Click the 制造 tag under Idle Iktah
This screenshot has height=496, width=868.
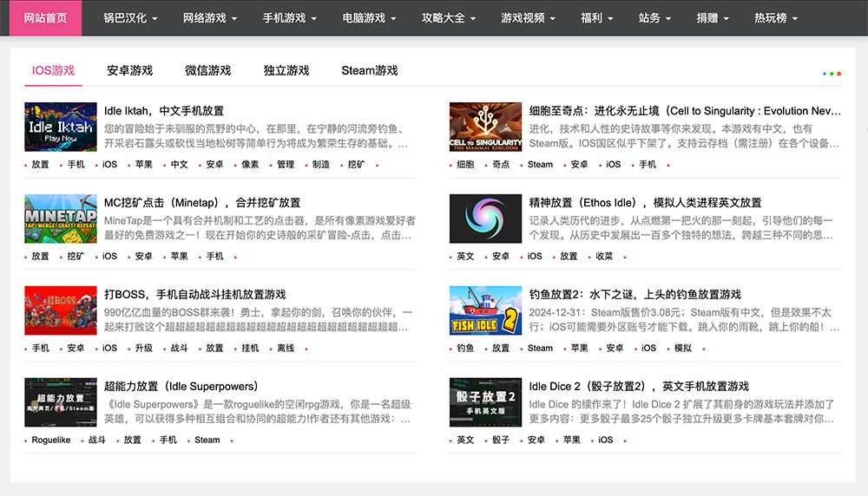321,164
